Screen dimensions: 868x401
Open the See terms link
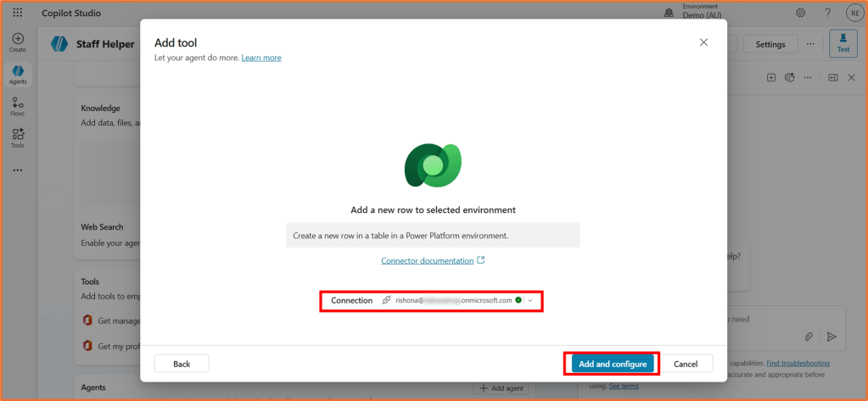624,386
